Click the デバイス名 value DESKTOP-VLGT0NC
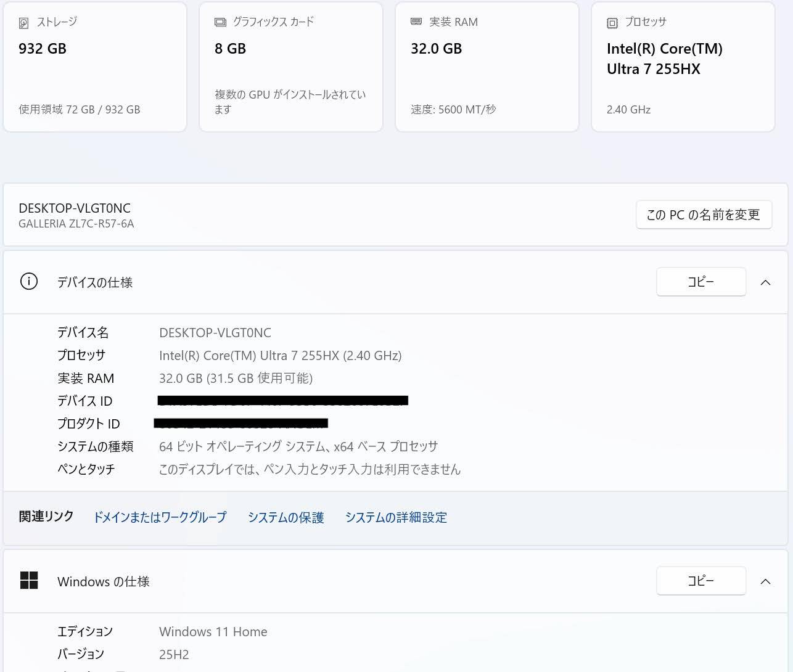 coord(215,333)
